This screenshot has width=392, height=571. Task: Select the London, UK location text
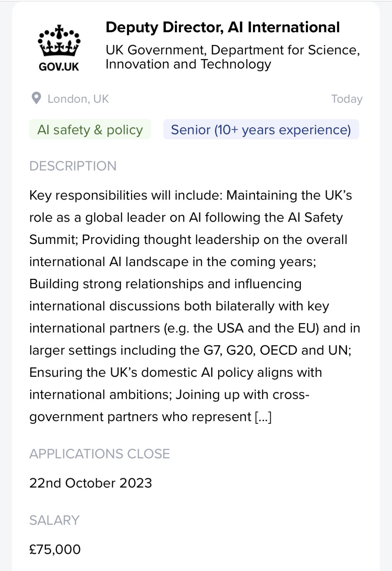click(78, 99)
